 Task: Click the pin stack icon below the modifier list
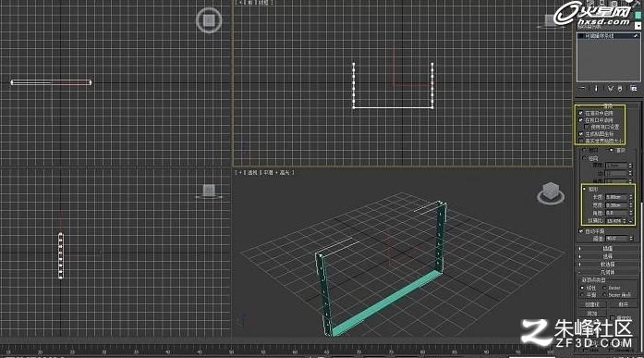pyautogui.click(x=582, y=89)
